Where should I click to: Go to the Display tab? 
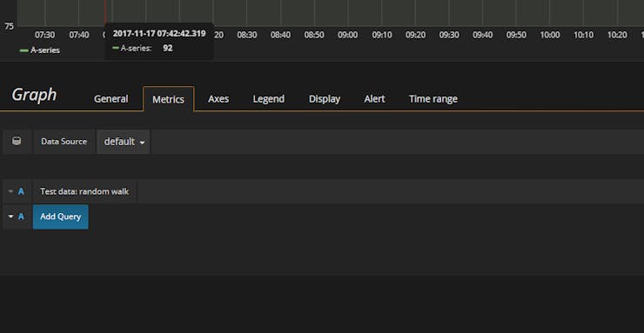[325, 99]
